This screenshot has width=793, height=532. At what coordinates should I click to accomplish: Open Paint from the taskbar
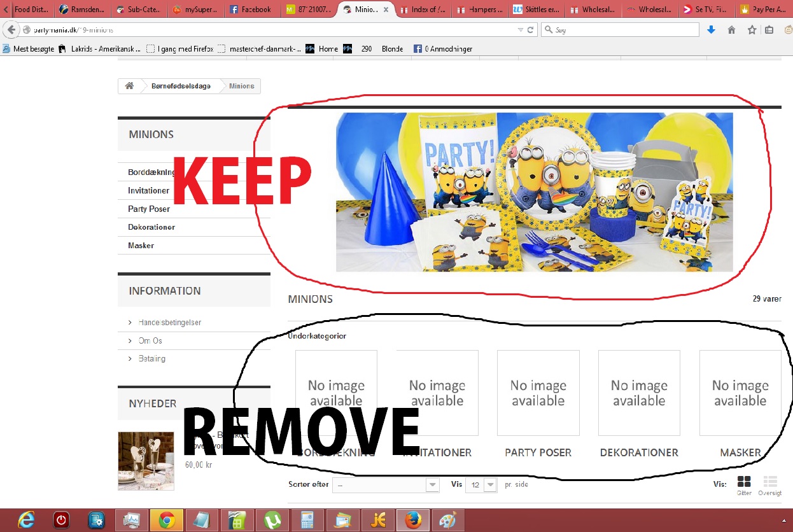pyautogui.click(x=448, y=520)
